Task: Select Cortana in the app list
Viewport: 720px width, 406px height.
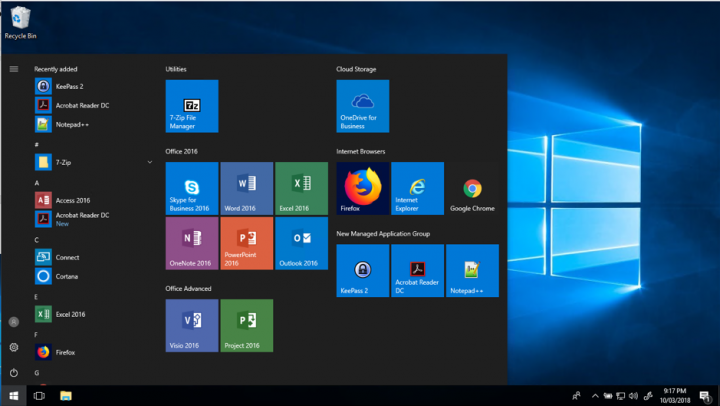Action: tap(68, 276)
